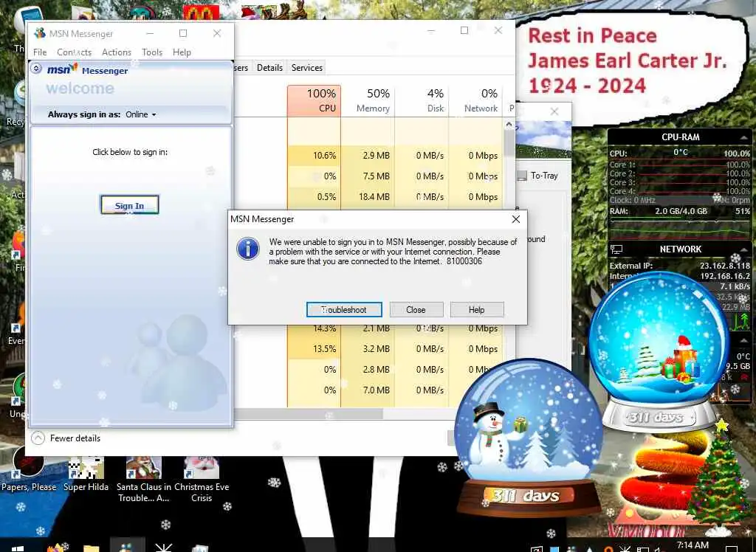This screenshot has width=756, height=552.
Task: Click the 14.3% CPU cell
Action: pos(314,329)
